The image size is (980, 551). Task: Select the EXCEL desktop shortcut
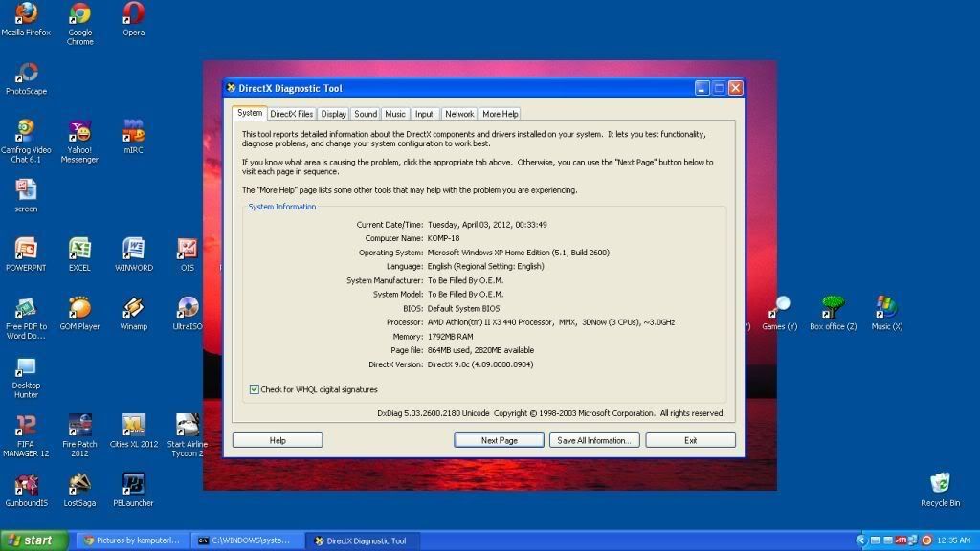click(x=79, y=254)
